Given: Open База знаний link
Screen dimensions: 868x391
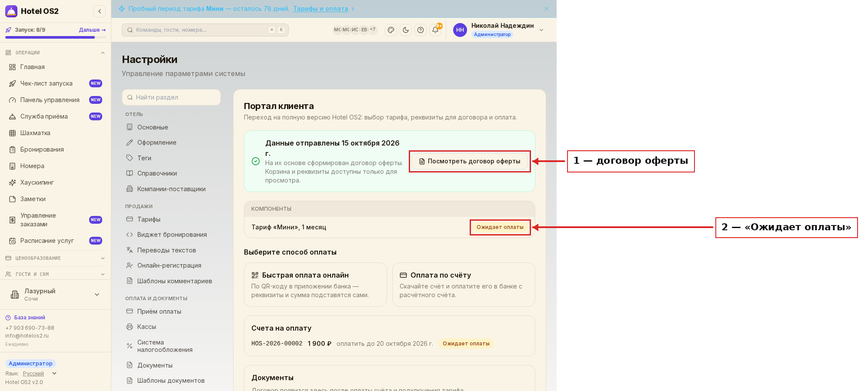Looking at the screenshot, I should coord(30,318).
